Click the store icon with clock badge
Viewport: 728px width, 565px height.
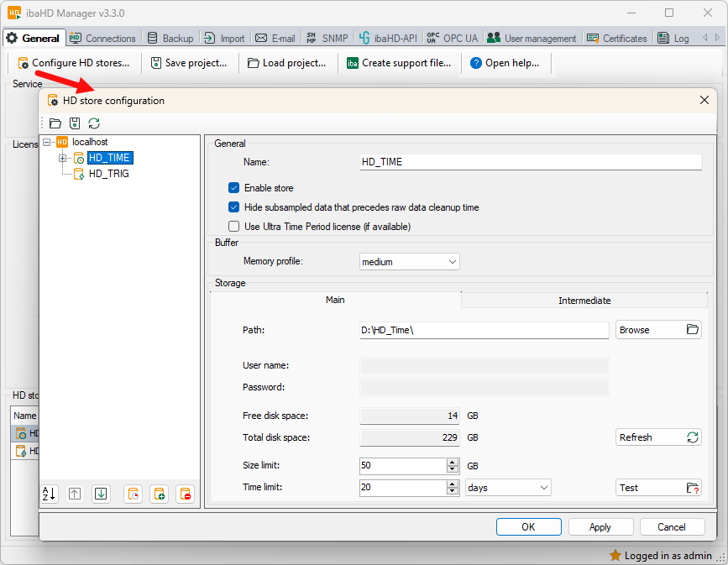[x=133, y=494]
